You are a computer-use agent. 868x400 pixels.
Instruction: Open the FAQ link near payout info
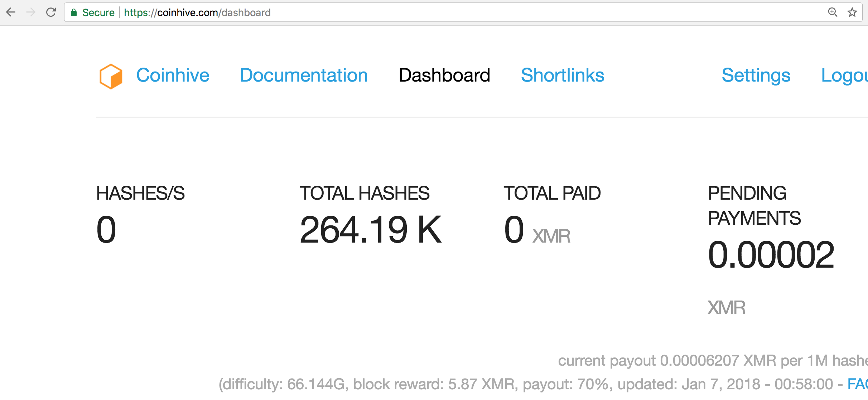tap(858, 384)
